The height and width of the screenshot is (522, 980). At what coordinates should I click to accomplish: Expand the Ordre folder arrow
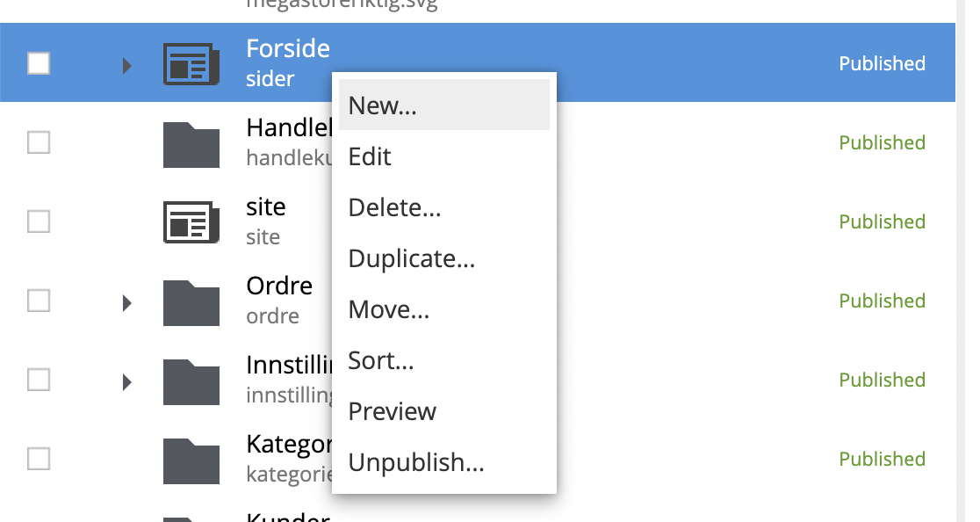126,302
